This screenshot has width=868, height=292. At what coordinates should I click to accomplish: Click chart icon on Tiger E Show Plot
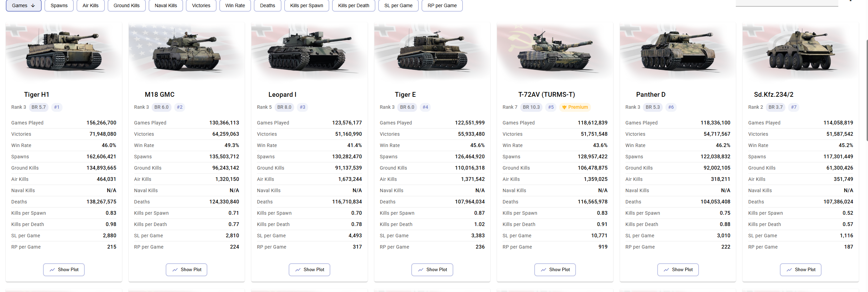point(421,270)
